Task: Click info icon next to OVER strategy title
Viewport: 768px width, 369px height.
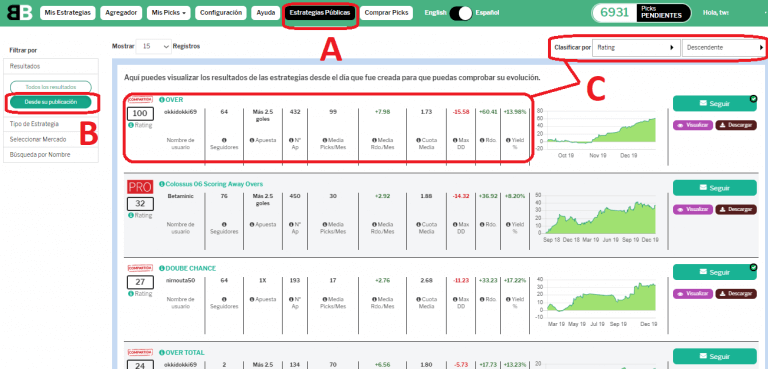Action: [162, 99]
